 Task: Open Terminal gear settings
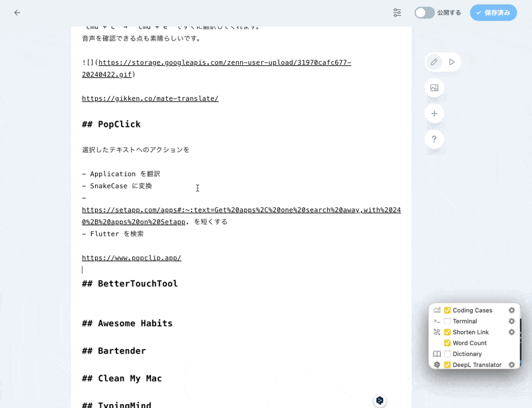pyautogui.click(x=511, y=321)
